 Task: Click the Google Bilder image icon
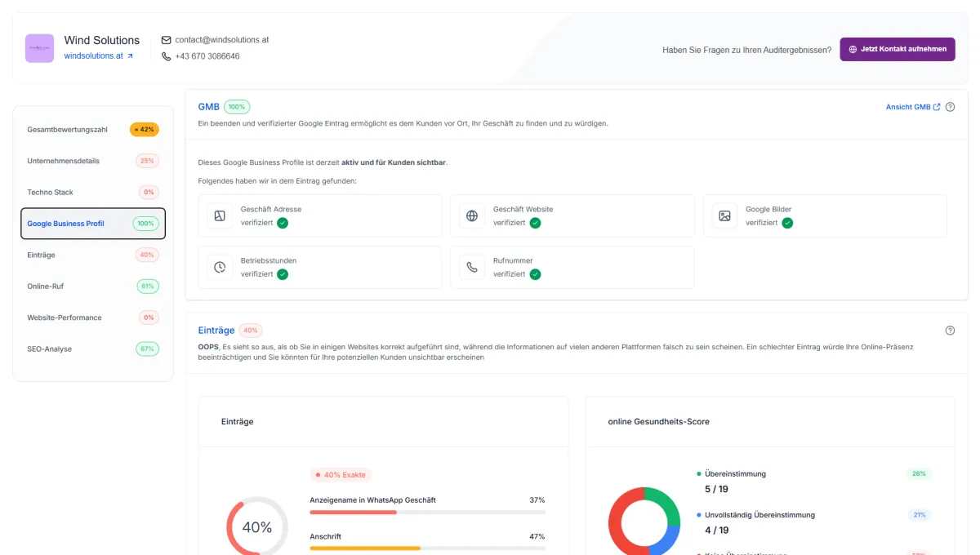tap(724, 216)
